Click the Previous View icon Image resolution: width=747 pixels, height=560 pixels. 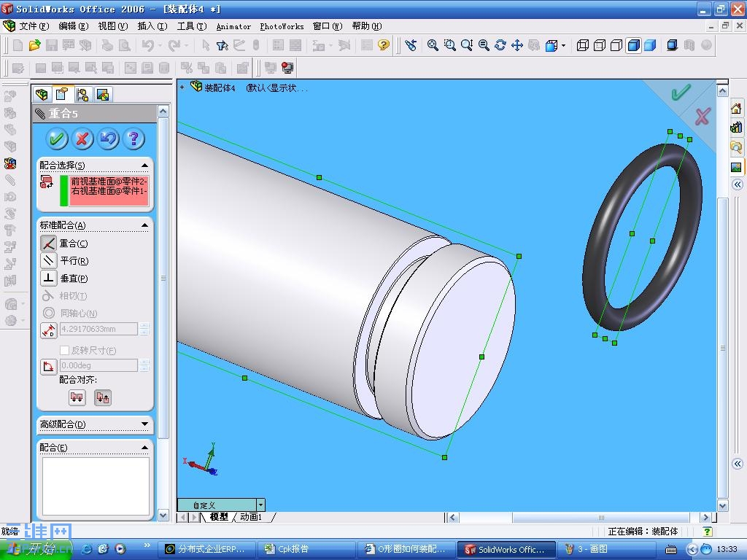(411, 45)
